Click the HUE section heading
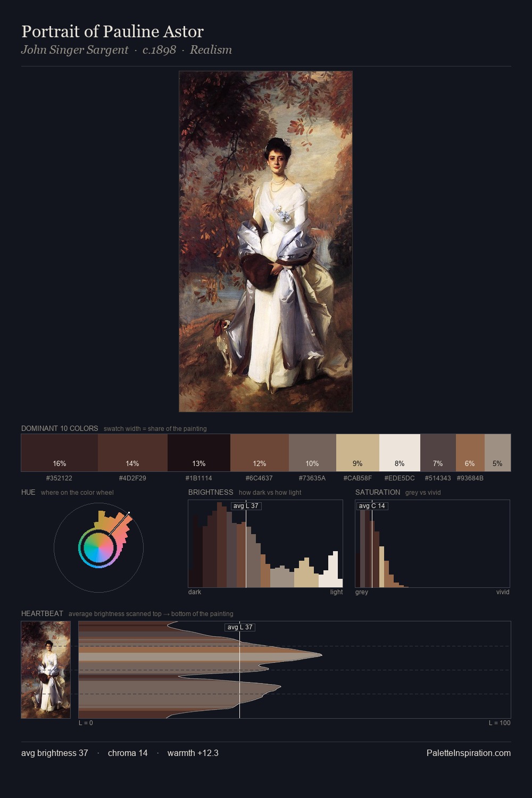This screenshot has height=798, width=532. (28, 492)
